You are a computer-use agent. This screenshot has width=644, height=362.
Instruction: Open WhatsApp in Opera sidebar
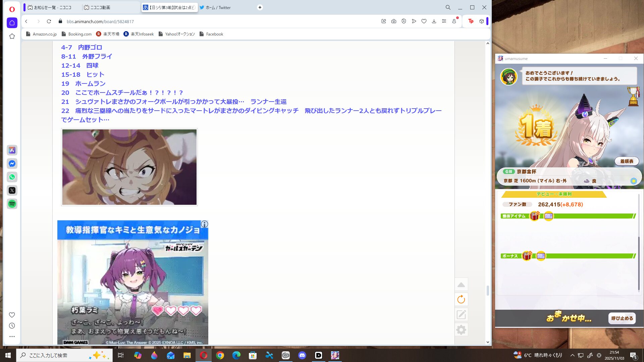click(12, 177)
